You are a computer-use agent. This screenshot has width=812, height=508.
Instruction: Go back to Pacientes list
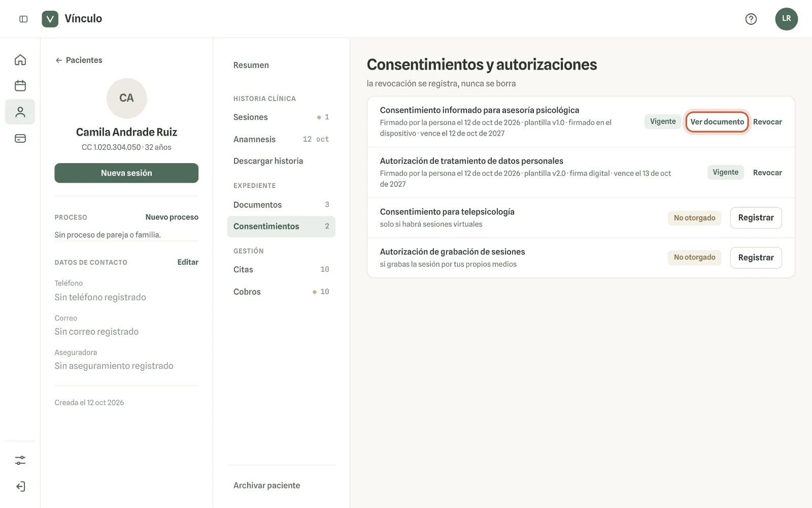[x=79, y=60]
